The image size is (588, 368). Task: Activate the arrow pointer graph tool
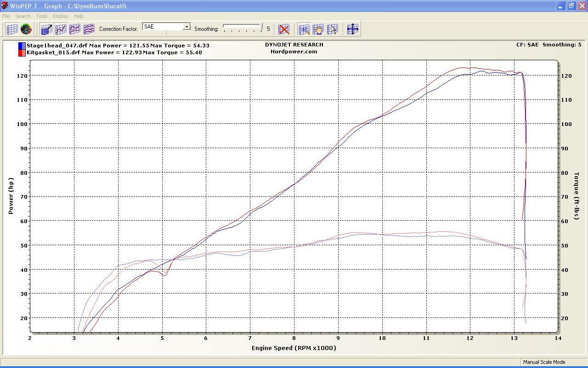pyautogui.click(x=332, y=29)
